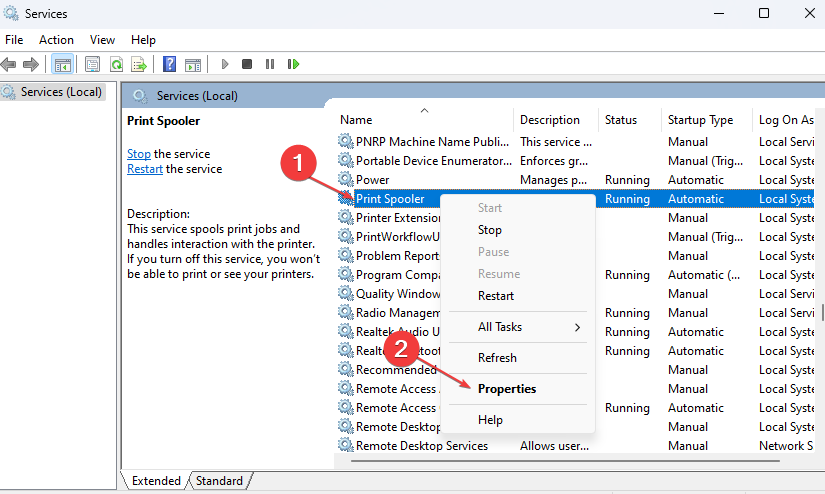Choose Help in the context menu

coord(518,420)
